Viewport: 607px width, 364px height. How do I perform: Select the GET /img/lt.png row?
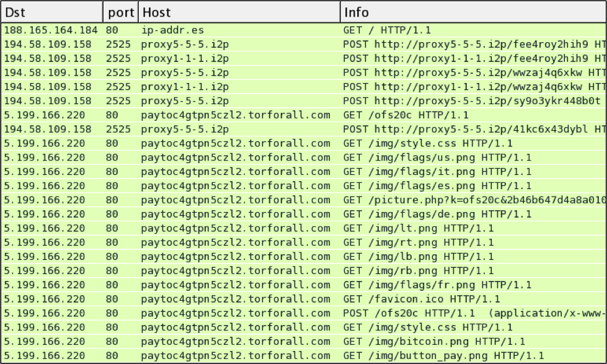coord(304,228)
